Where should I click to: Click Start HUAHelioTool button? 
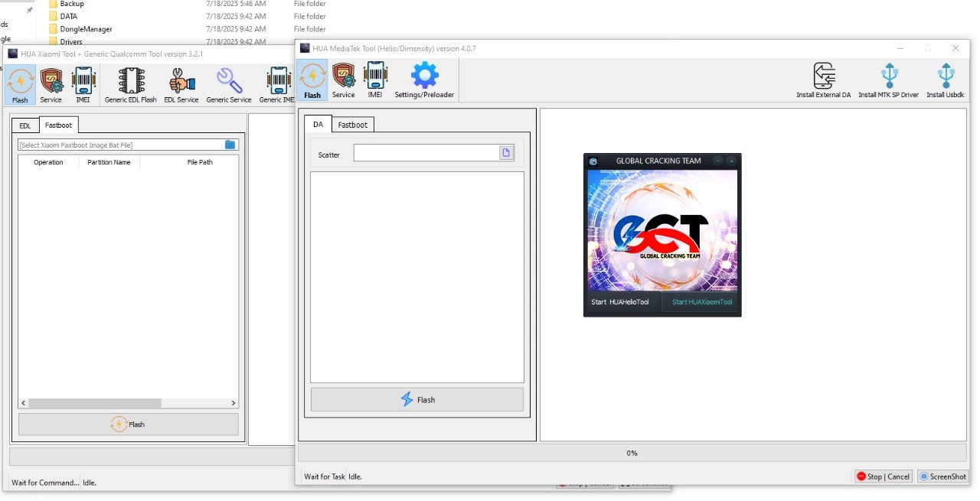point(622,302)
